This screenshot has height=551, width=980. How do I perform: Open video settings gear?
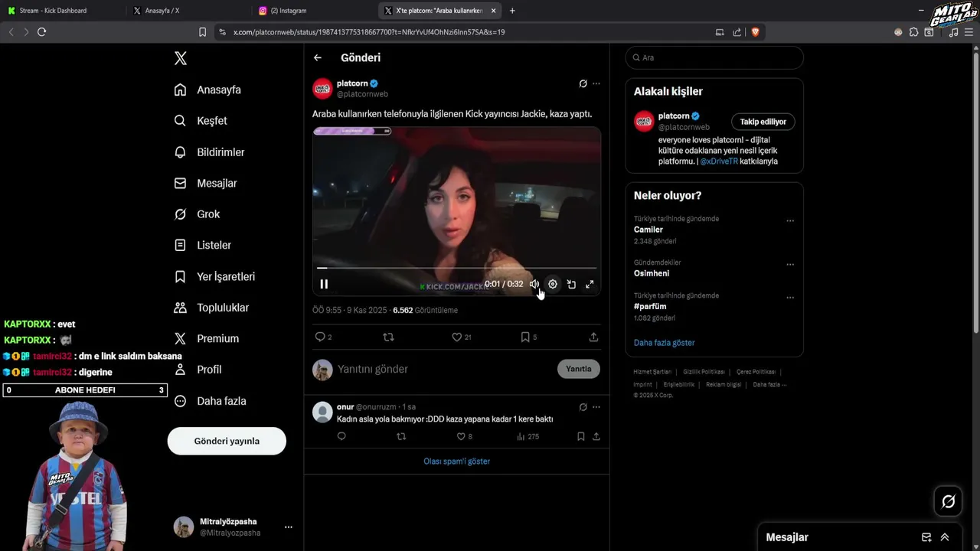(553, 284)
